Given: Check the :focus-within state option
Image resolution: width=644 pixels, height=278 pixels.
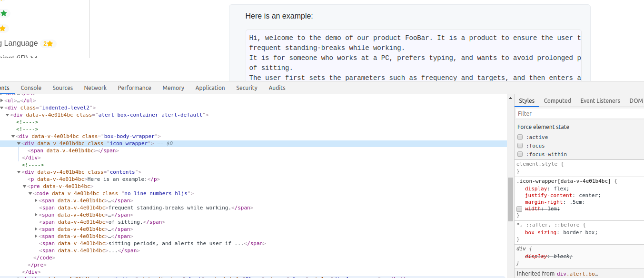Looking at the screenshot, I should coord(520,154).
